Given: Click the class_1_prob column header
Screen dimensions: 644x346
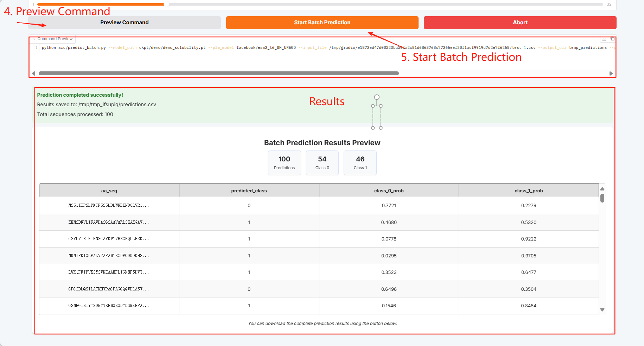Looking at the screenshot, I should coord(528,191).
